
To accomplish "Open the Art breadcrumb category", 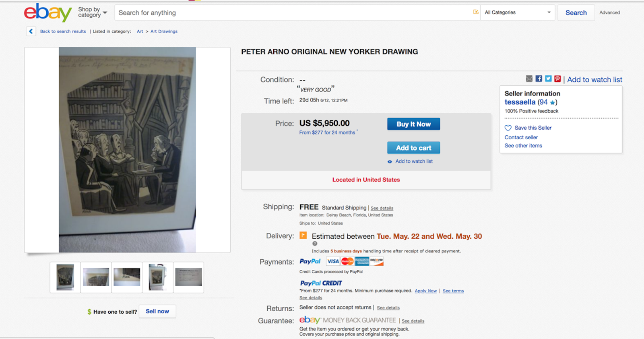I will (140, 31).
